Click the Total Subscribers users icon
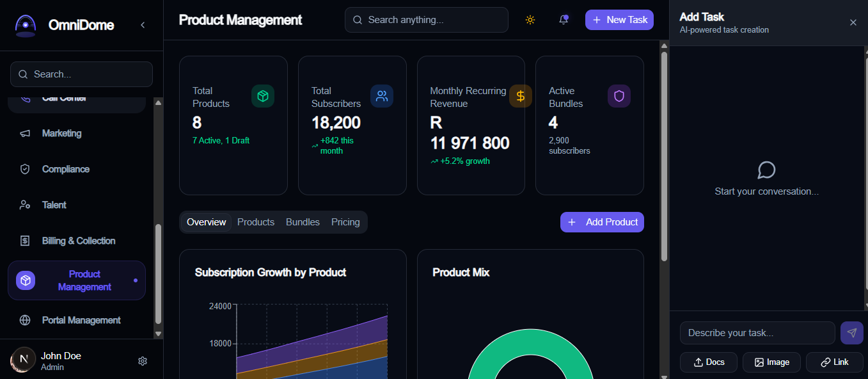868x379 pixels. point(382,96)
